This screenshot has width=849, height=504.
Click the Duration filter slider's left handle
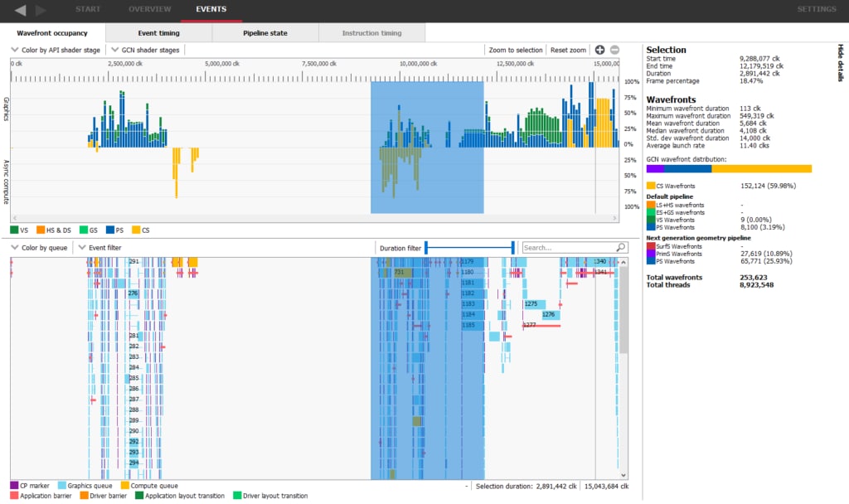click(x=425, y=247)
